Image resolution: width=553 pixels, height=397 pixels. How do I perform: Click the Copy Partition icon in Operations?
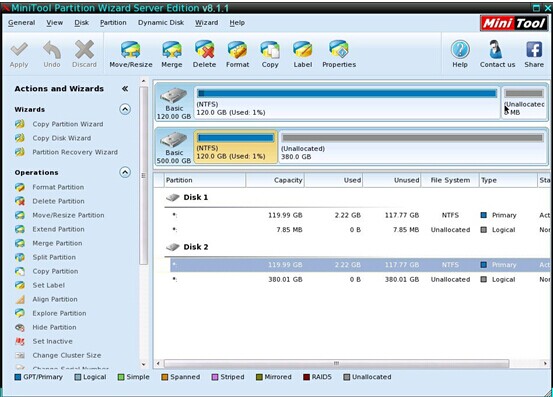pyautogui.click(x=20, y=271)
